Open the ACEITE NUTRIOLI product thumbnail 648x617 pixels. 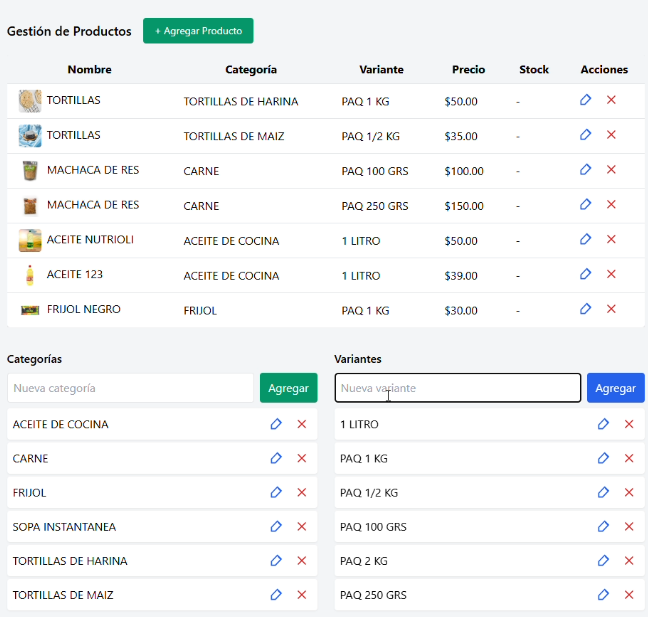click(30, 240)
